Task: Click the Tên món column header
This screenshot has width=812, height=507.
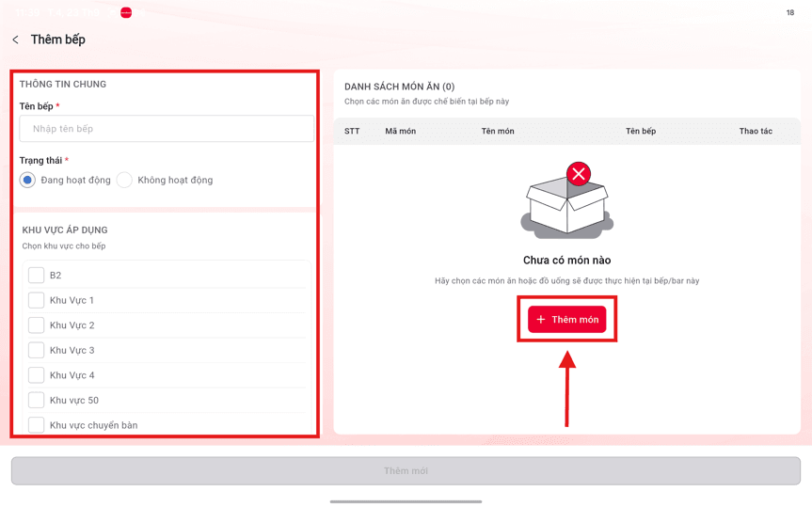Action: point(498,131)
